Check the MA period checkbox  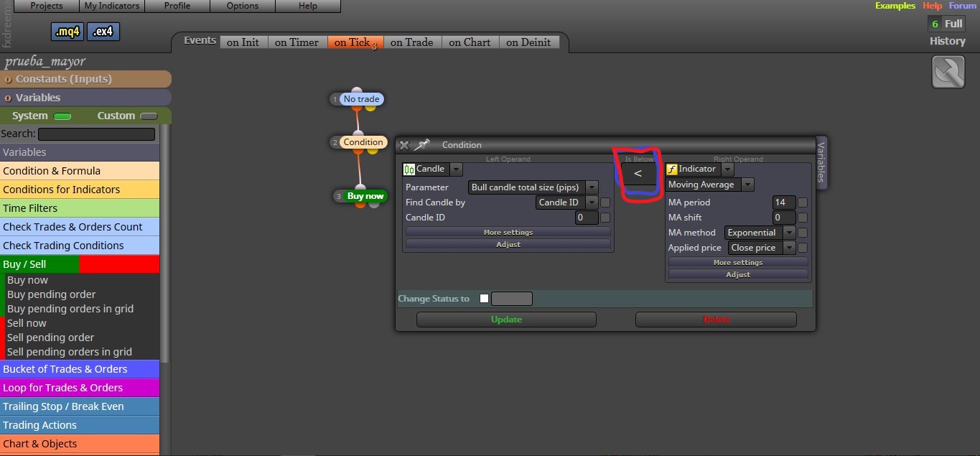click(803, 203)
